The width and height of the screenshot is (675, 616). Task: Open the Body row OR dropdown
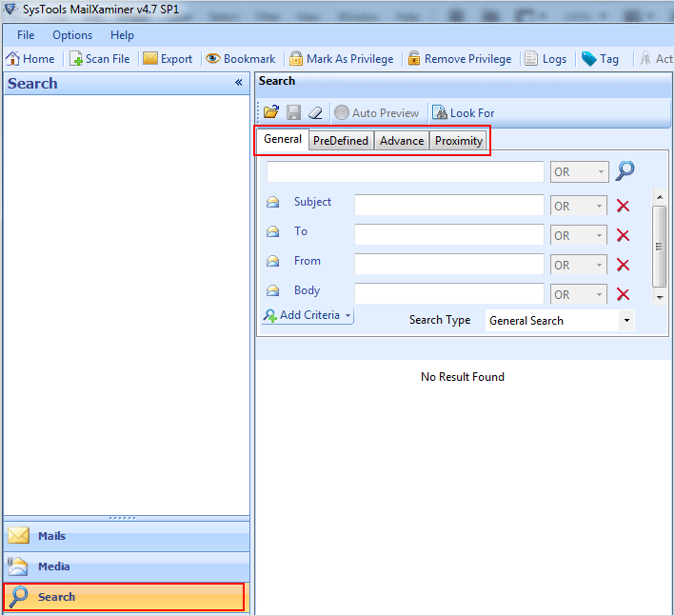(x=579, y=294)
